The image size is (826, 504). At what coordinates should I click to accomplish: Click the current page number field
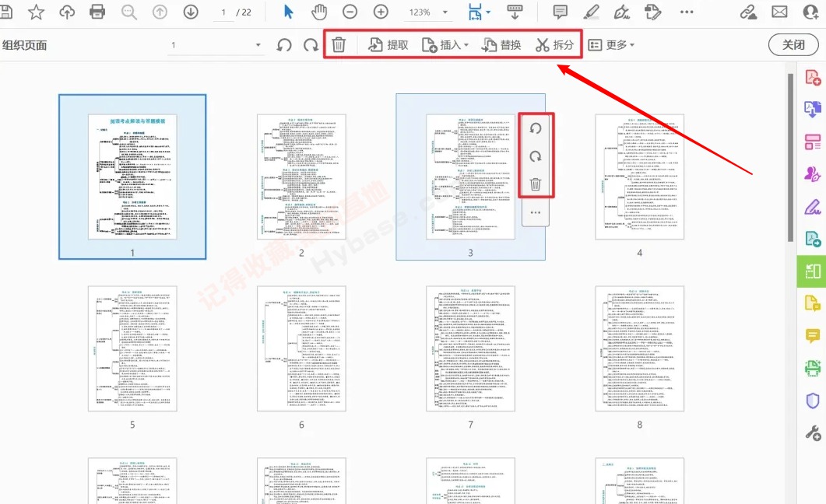[x=223, y=12]
